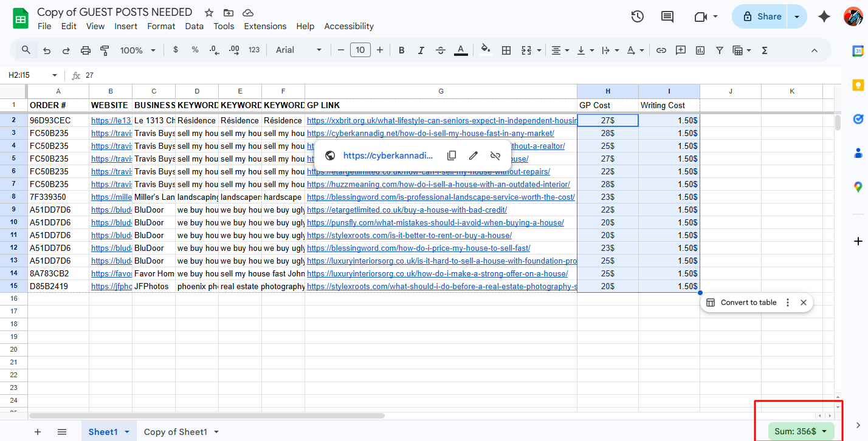Open the Extensions menu
868x441 pixels.
click(265, 26)
